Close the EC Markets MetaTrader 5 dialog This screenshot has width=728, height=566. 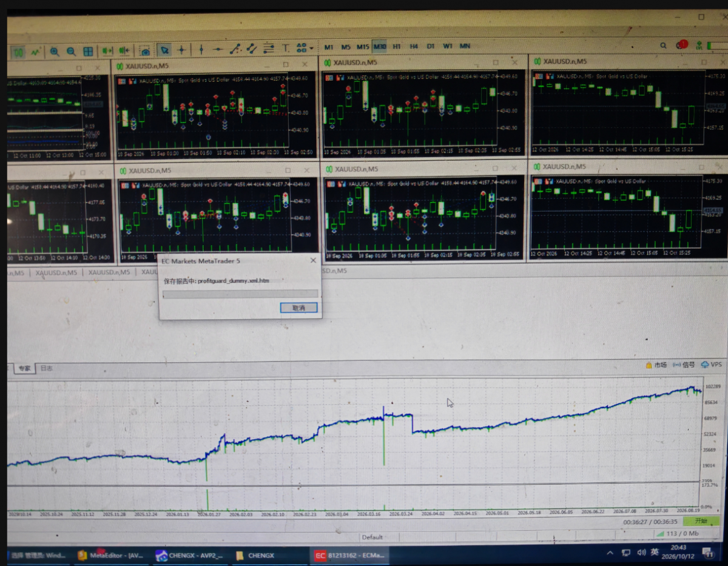313,261
